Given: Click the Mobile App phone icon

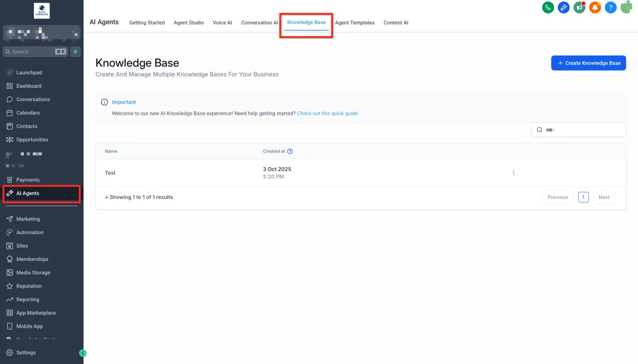Looking at the screenshot, I should point(10,326).
